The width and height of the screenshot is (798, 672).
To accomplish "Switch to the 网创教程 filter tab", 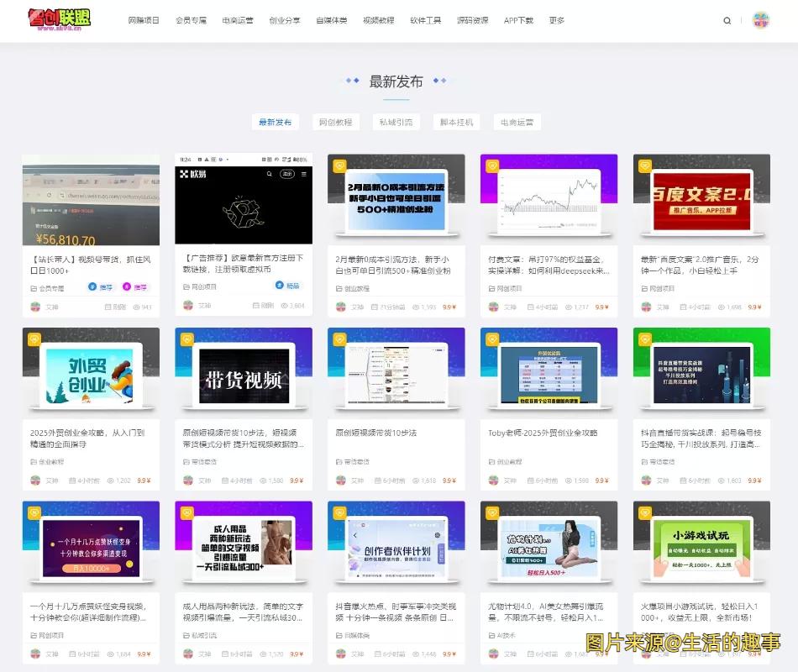I will click(336, 122).
